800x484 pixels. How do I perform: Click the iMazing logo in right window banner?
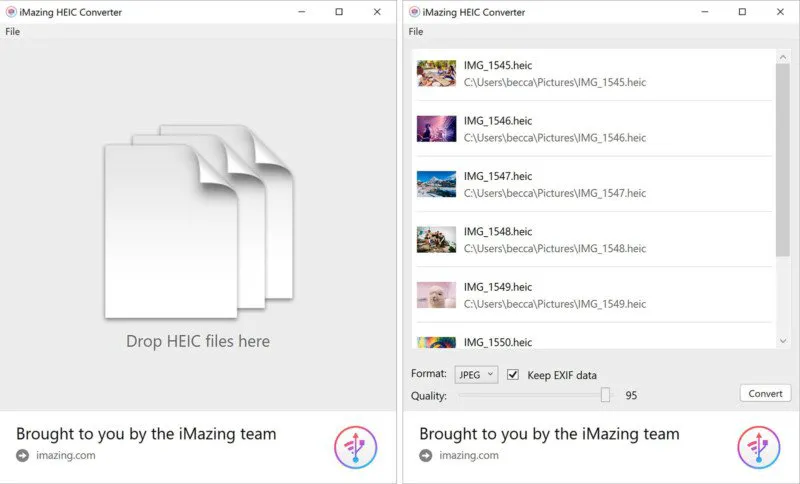coord(758,447)
